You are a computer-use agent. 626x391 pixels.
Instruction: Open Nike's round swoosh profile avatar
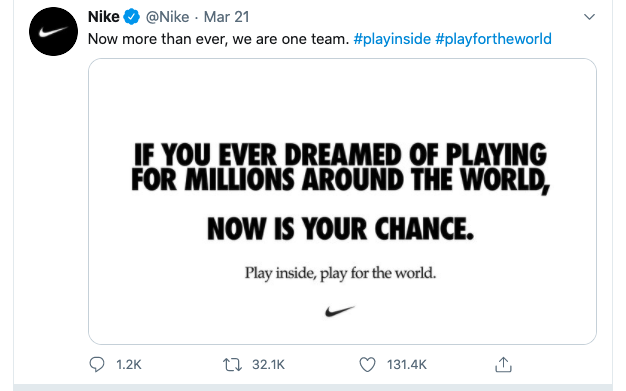(53, 31)
